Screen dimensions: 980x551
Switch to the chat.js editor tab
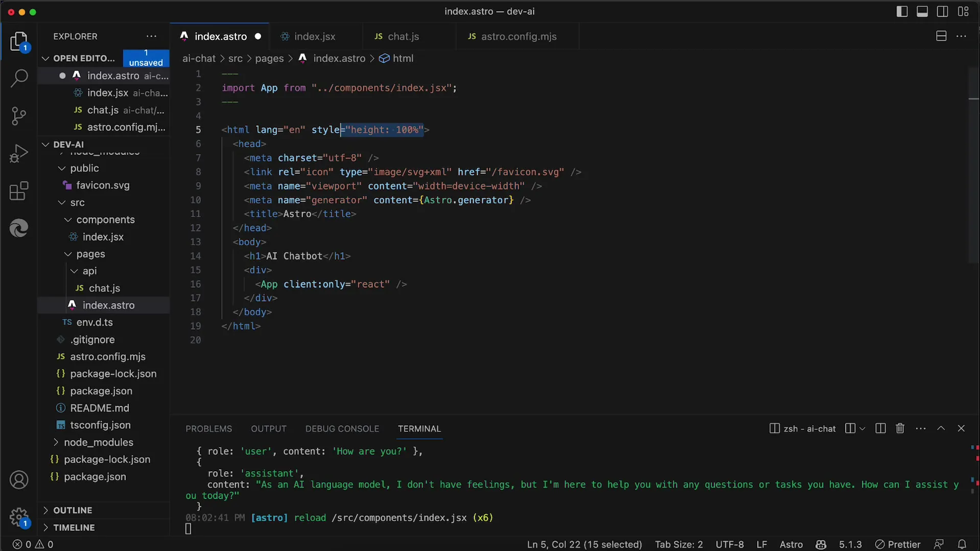pos(403,36)
